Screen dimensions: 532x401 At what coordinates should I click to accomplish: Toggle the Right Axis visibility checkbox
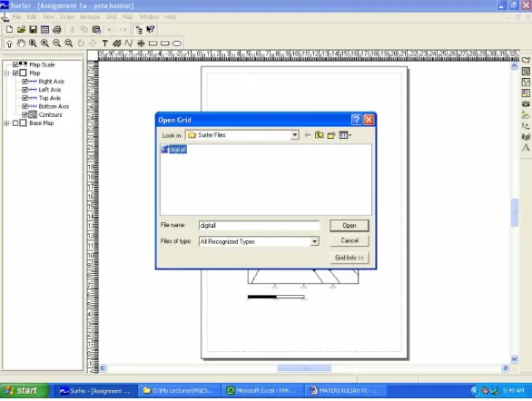click(25, 82)
